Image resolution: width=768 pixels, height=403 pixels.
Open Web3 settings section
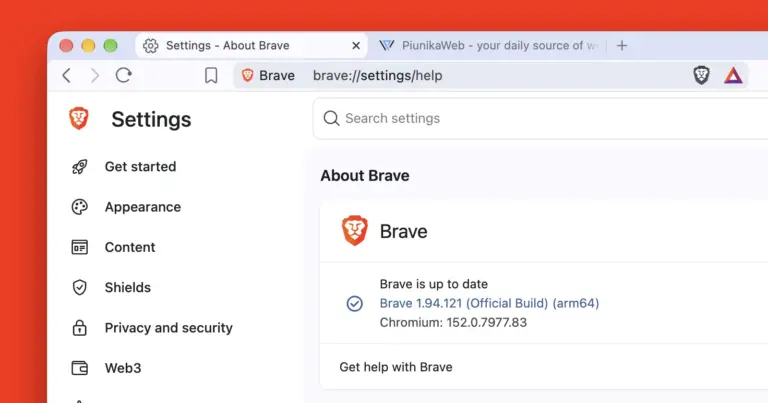click(x=122, y=368)
